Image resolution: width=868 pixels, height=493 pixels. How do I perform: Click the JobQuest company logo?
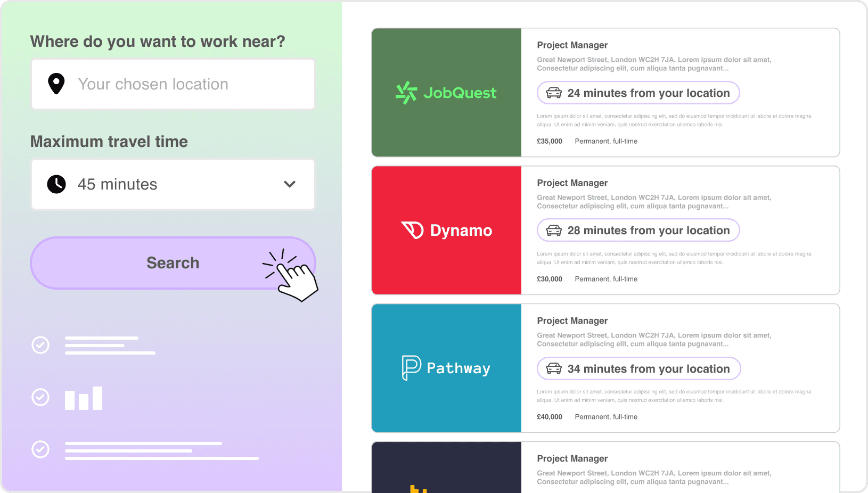click(446, 93)
